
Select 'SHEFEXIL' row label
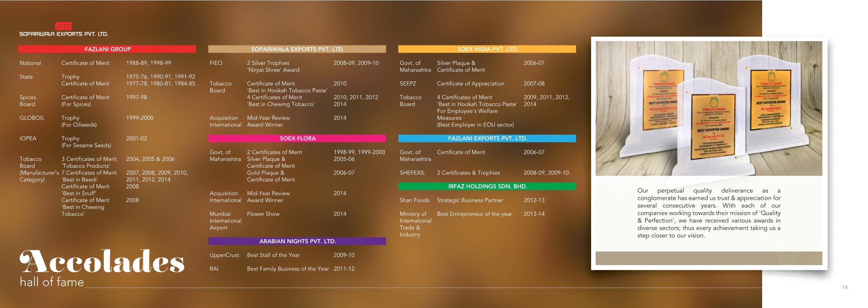[x=412, y=173]
